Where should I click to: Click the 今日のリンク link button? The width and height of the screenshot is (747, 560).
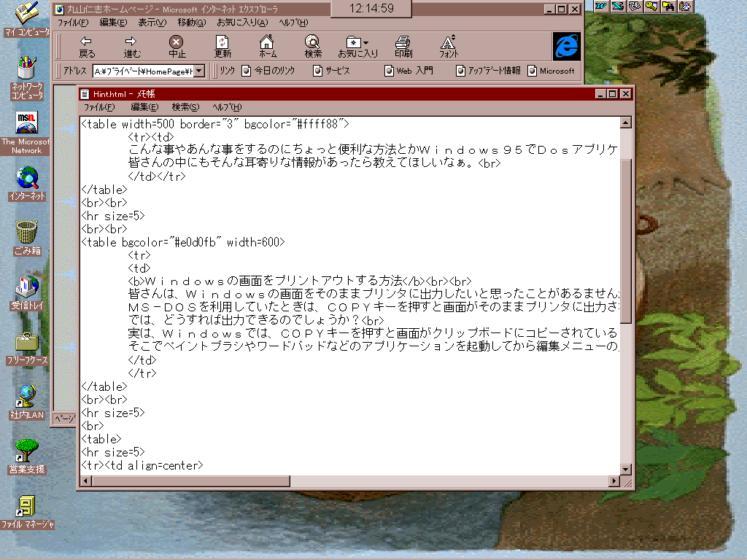coord(268,71)
